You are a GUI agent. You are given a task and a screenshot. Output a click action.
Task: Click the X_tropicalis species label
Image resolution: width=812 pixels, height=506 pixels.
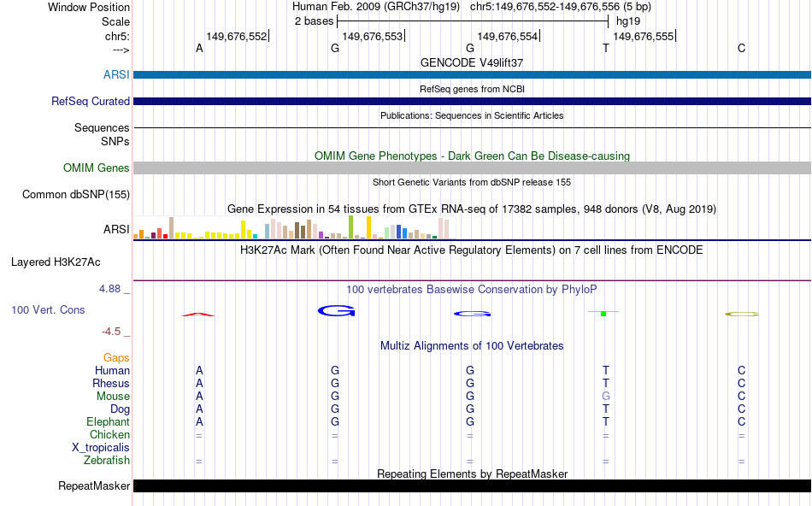coord(101,448)
